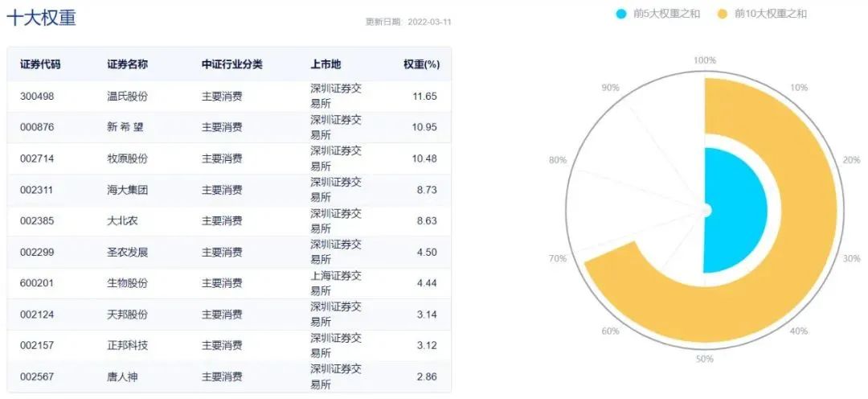Open stock code 002311
The image size is (868, 399).
[37, 190]
